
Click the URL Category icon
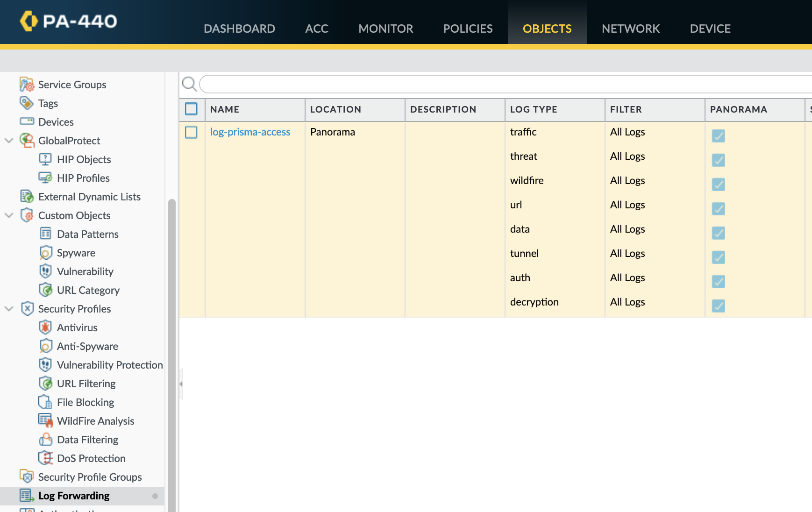pos(45,290)
